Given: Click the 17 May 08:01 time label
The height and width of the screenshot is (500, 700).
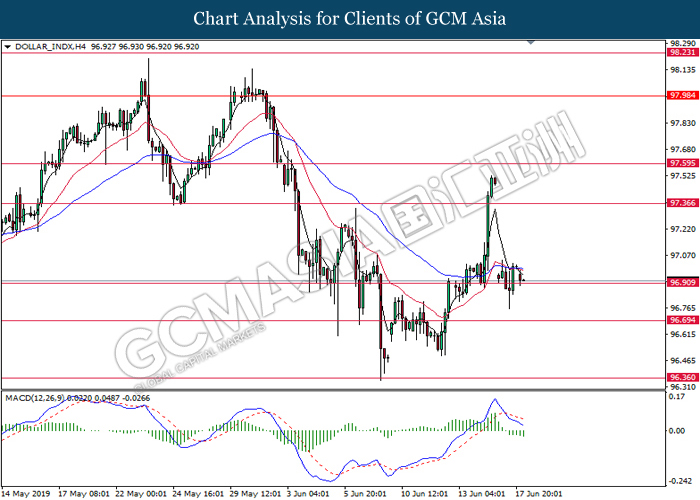Looking at the screenshot, I should [84, 494].
